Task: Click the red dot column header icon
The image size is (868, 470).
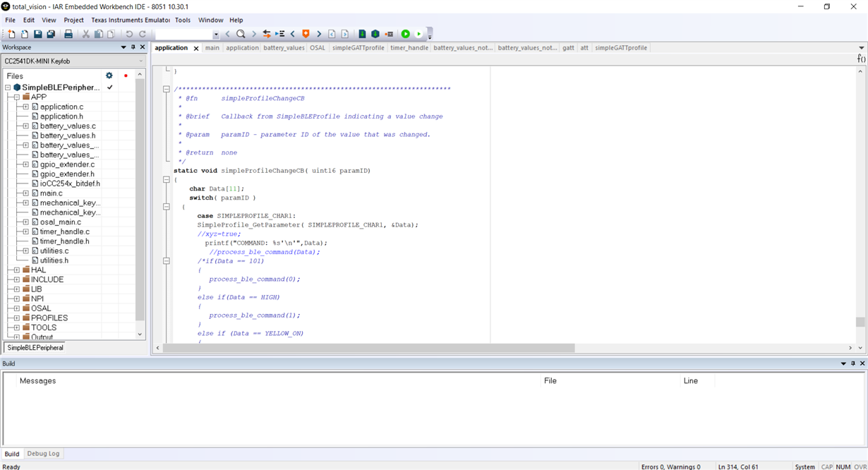Action: point(126,76)
